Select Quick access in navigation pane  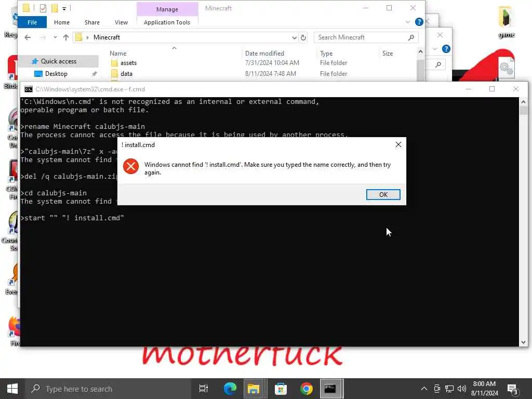coord(58,61)
